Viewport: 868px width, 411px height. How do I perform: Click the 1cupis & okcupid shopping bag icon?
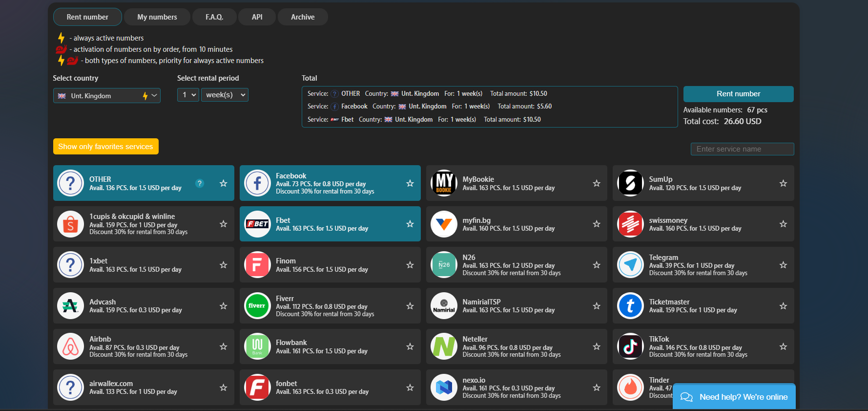[71, 224]
